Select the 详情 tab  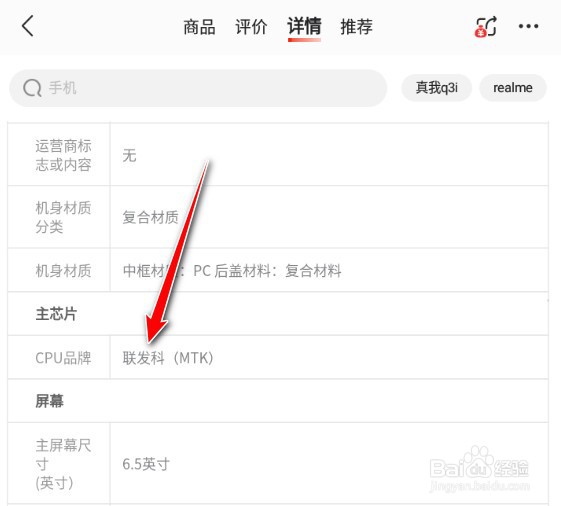pyautogui.click(x=304, y=26)
